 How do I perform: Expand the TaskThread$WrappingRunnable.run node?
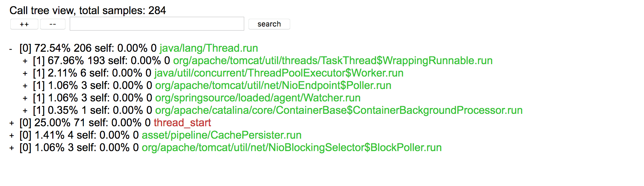tap(25, 61)
